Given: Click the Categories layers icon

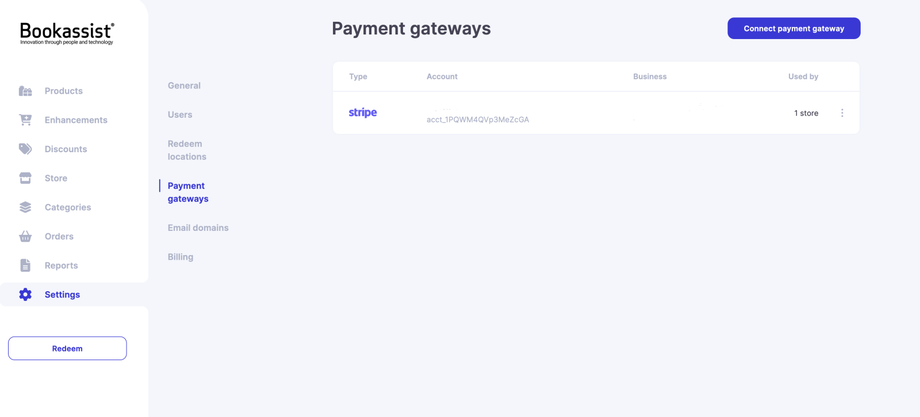Looking at the screenshot, I should [25, 207].
